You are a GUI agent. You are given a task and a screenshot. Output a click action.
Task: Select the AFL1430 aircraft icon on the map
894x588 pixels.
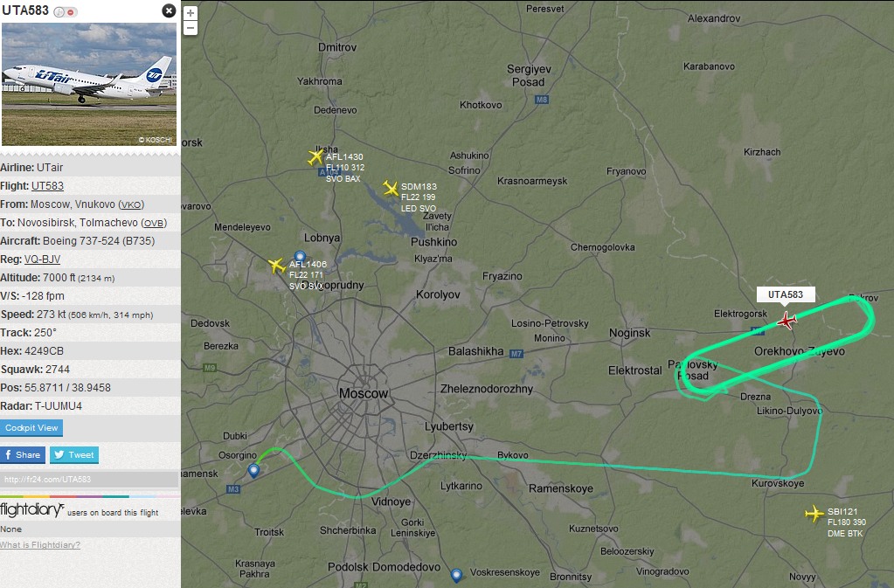coord(315,156)
